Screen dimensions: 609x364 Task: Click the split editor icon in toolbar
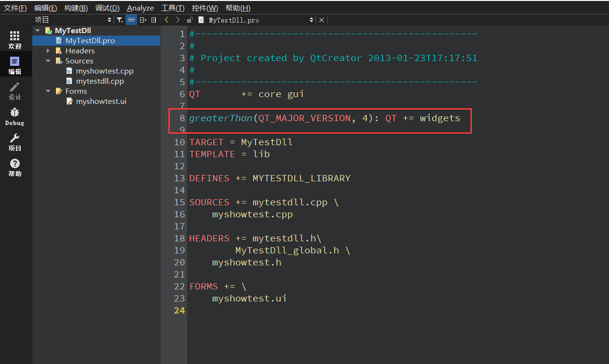143,19
